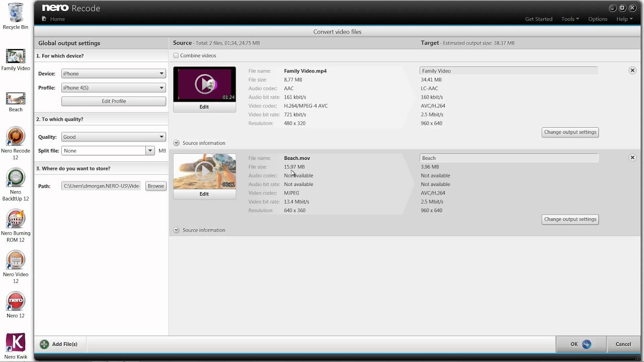Screen dimensions: 644x362
Task: Remove Beach from the conversion list
Action: pos(632,157)
